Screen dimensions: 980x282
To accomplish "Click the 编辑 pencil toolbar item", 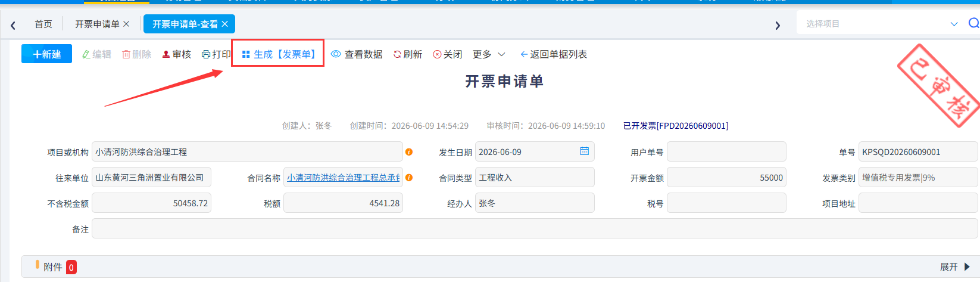I will click(96, 54).
